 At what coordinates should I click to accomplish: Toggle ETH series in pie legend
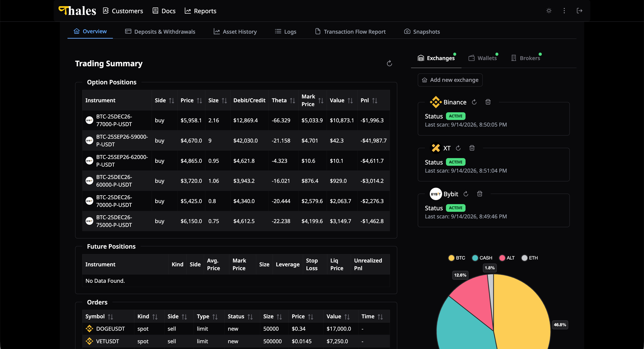coord(529,258)
